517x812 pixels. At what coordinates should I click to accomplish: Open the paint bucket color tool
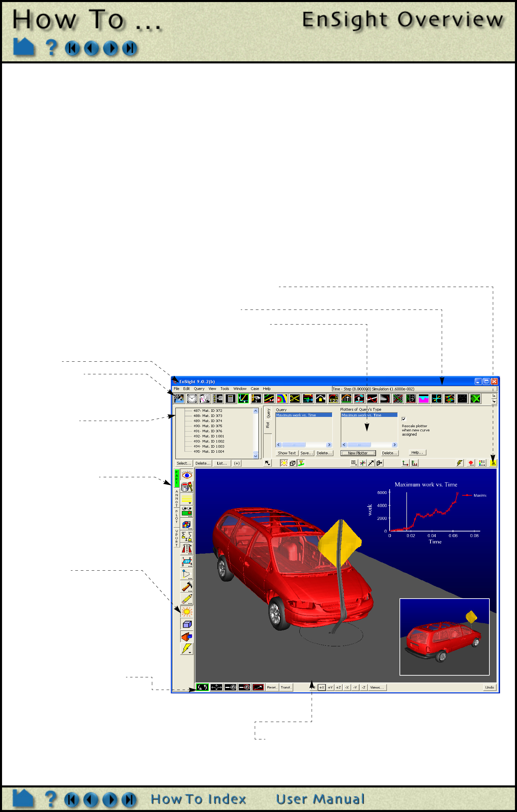pyautogui.click(x=187, y=487)
